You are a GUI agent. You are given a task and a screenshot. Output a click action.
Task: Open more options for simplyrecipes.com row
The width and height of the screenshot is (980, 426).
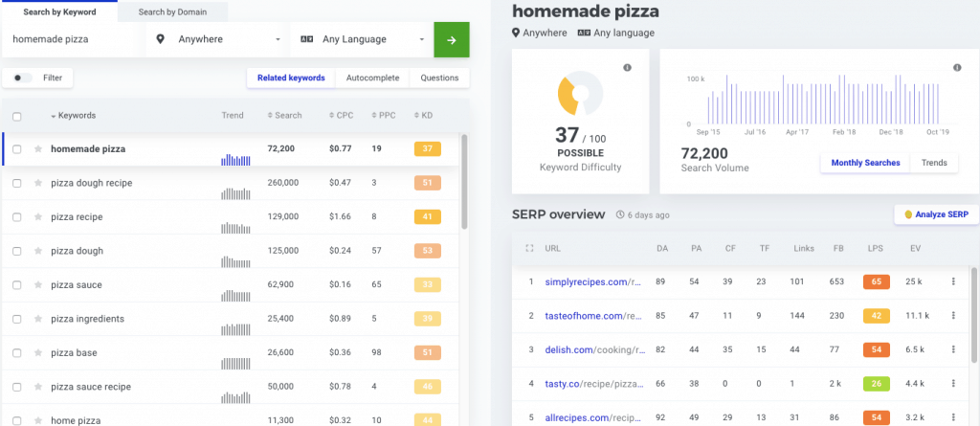pos(953,281)
